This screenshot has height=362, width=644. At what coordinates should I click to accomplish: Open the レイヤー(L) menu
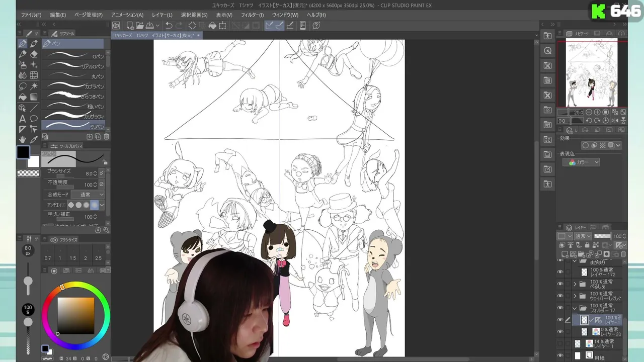click(162, 15)
